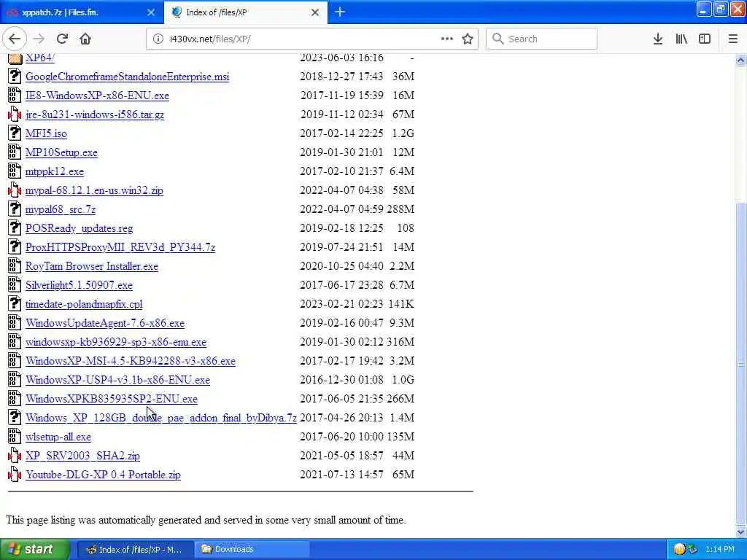Click the binary icon beside wlsetup-all.exe
The height and width of the screenshot is (560, 747).
(x=15, y=436)
